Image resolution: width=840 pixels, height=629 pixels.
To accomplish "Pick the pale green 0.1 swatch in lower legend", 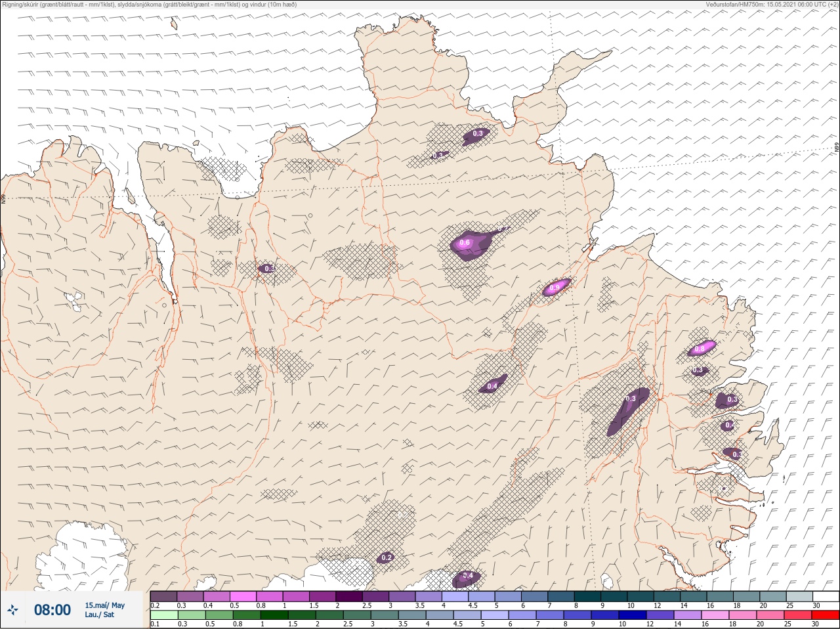I will pyautogui.click(x=163, y=615).
